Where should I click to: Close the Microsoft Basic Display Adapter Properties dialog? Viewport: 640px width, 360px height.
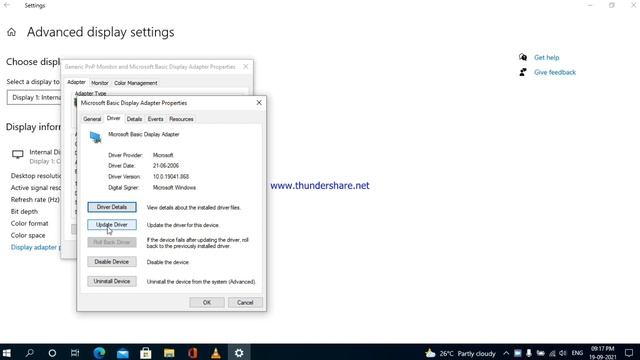pos(259,103)
